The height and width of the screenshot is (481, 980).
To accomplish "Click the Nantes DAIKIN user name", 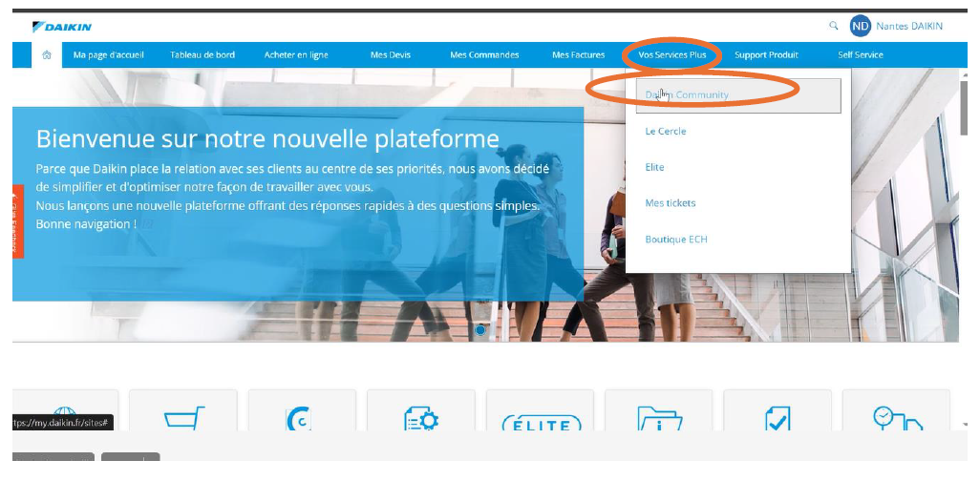I will [x=909, y=26].
